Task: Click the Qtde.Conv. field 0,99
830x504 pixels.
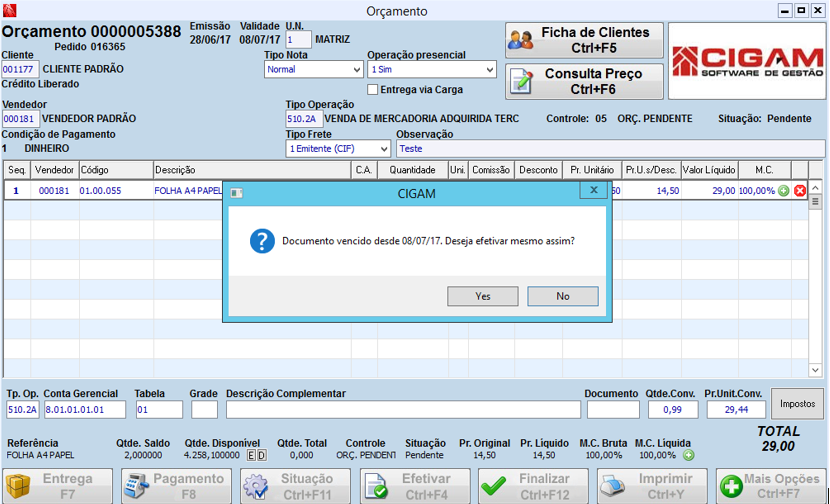Action: (x=673, y=410)
